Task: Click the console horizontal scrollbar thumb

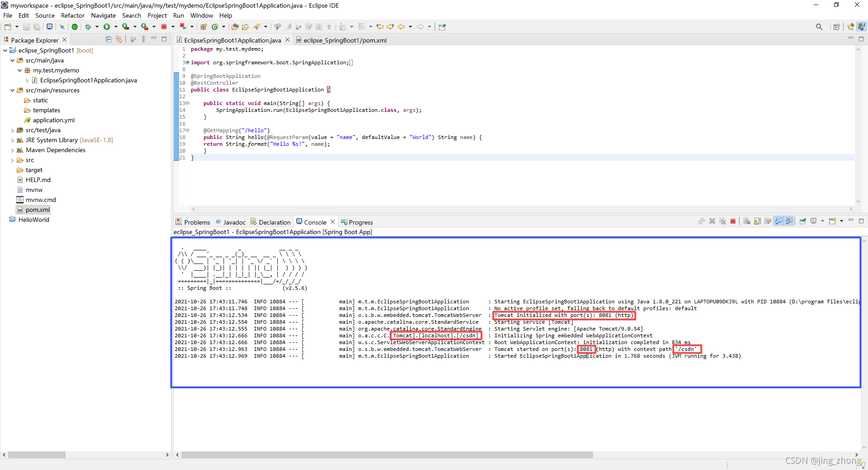Action: 387,455
